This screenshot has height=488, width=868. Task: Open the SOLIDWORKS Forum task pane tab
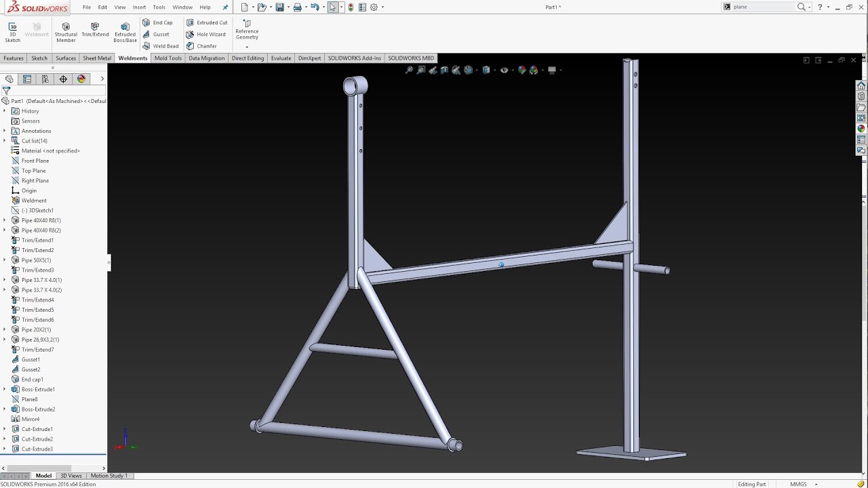coord(861,150)
